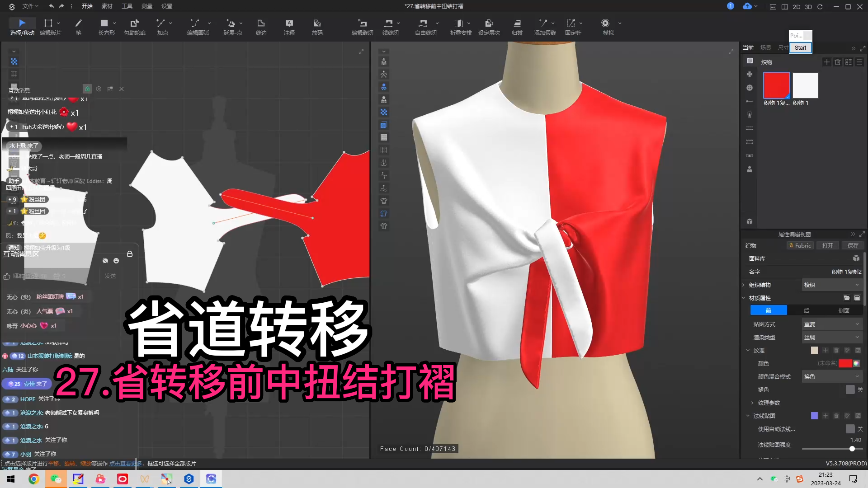The width and height of the screenshot is (868, 488).
Task: Expand the 纹理参数 section
Action: tap(752, 403)
